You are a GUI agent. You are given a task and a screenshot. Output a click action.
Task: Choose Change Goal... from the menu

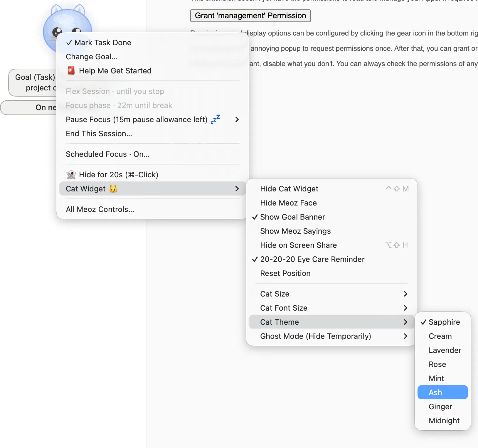pyautogui.click(x=153, y=57)
